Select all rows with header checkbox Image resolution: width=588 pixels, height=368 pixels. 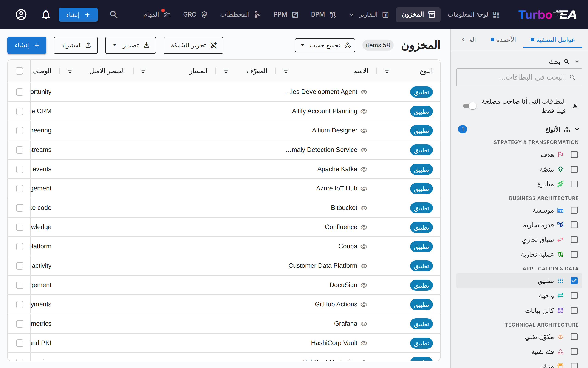(19, 71)
